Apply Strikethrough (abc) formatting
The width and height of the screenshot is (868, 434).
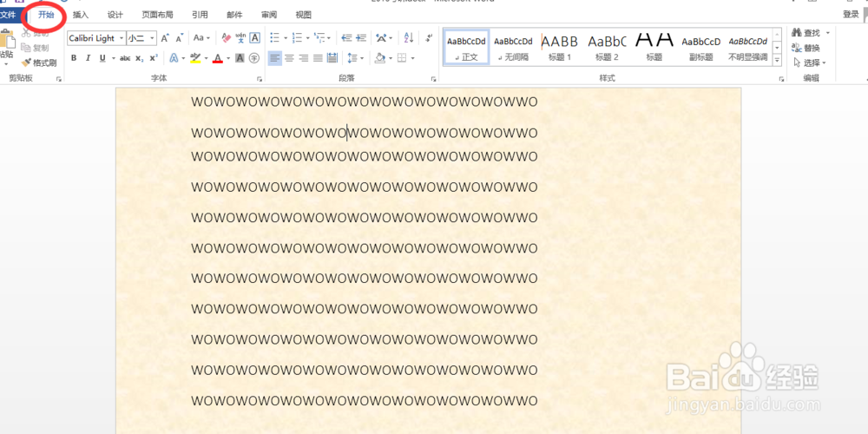[x=126, y=58]
